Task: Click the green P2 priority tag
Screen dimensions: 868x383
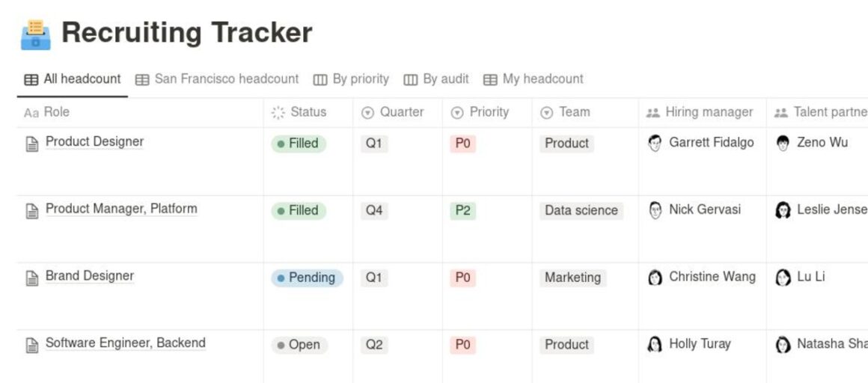Action: click(462, 210)
